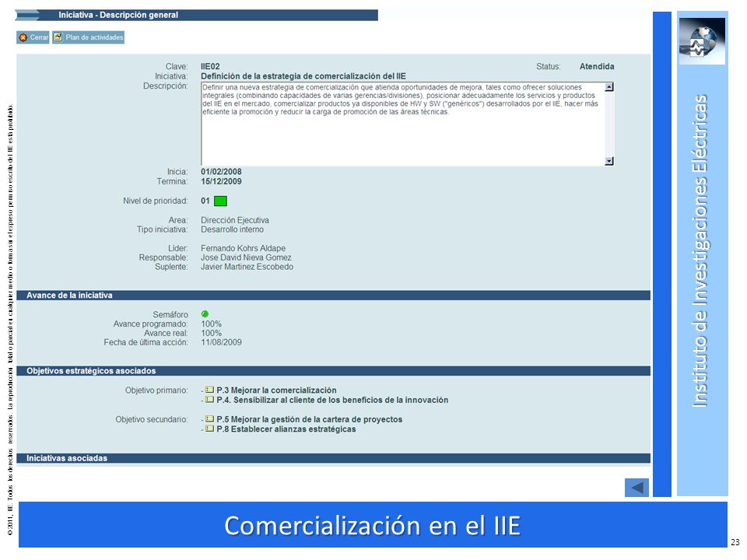Click the icon beside P.3 objective
This screenshot has width=747, height=560.
209,390
